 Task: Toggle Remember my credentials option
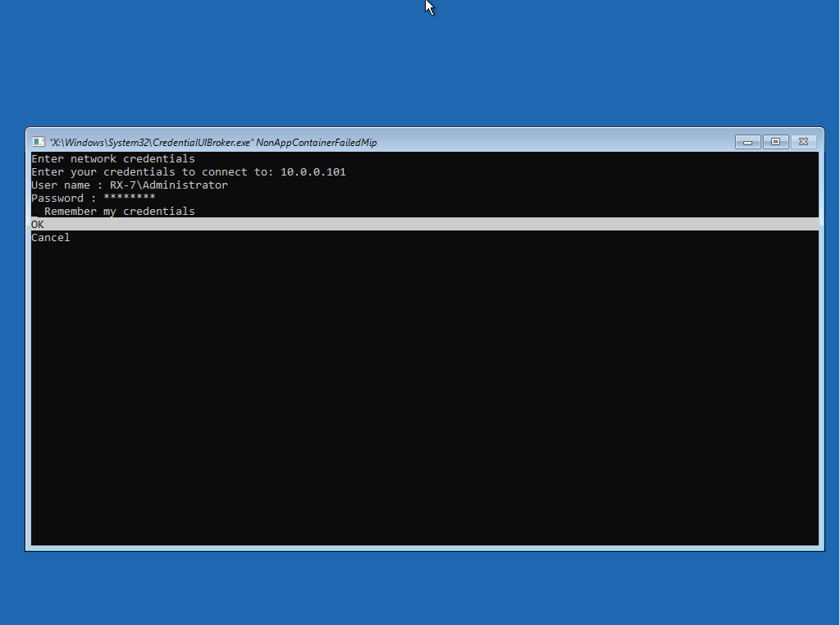[x=113, y=211]
